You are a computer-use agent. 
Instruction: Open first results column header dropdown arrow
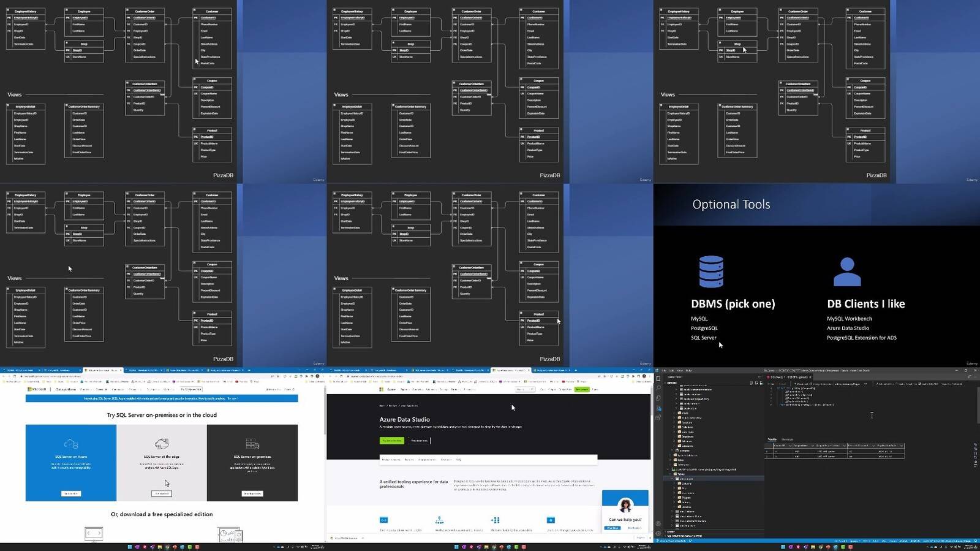tap(790, 446)
